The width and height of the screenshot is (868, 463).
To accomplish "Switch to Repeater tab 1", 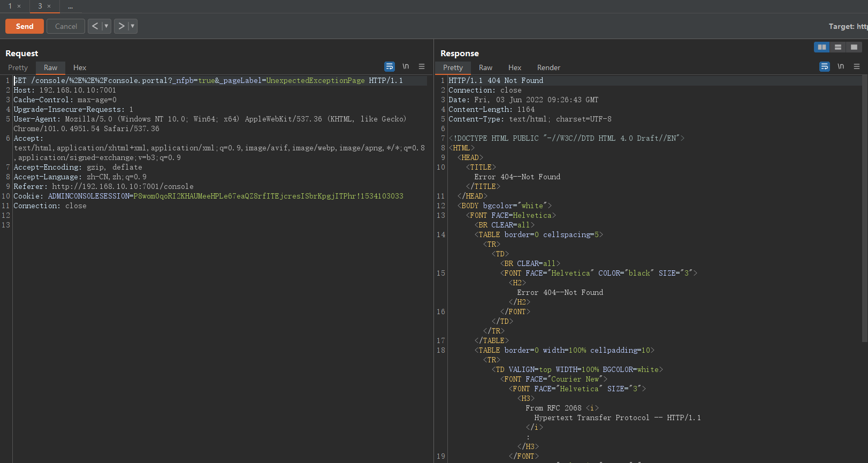I will point(10,6).
